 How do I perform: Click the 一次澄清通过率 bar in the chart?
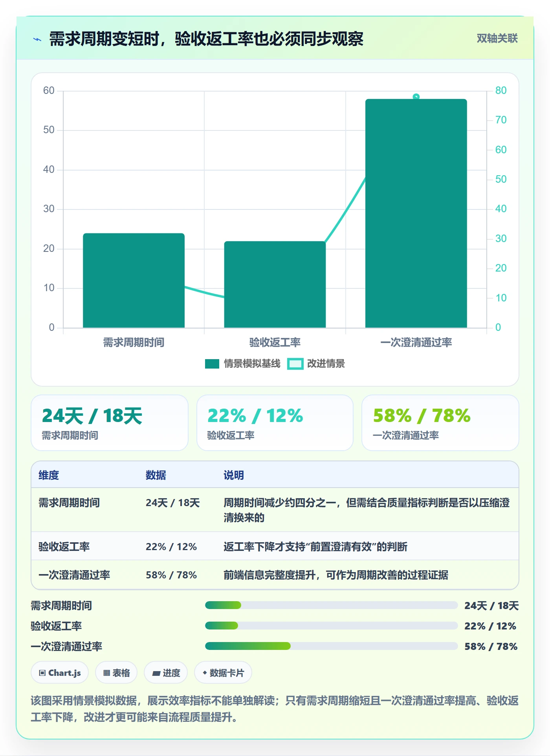(416, 213)
